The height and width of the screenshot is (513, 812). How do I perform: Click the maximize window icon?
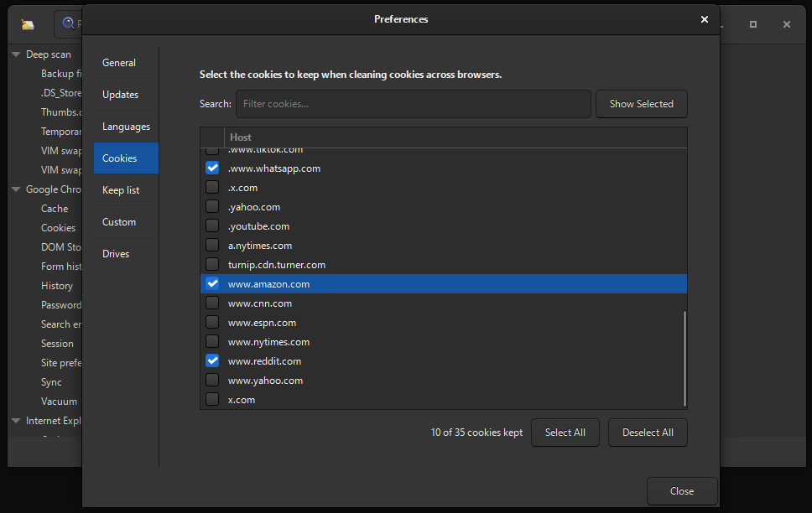coord(752,24)
